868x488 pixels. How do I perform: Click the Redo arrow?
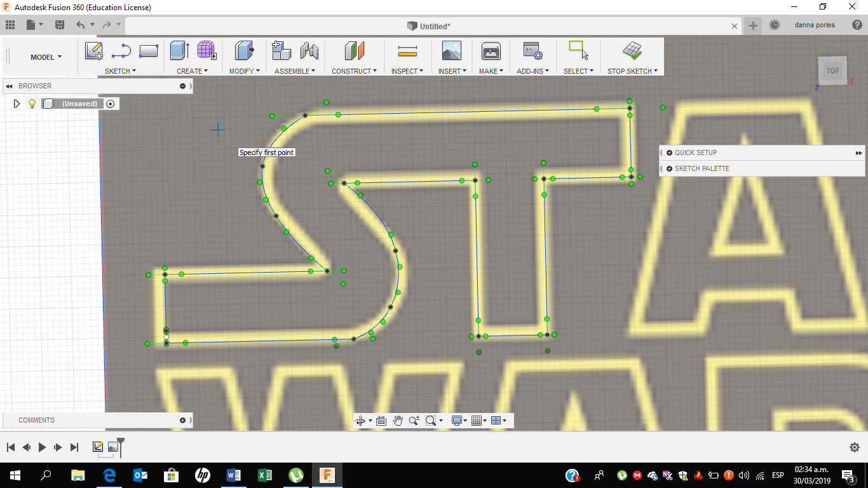click(x=106, y=25)
